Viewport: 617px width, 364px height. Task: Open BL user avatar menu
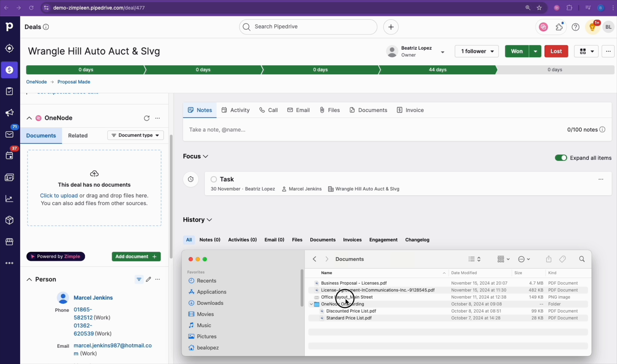(x=608, y=27)
